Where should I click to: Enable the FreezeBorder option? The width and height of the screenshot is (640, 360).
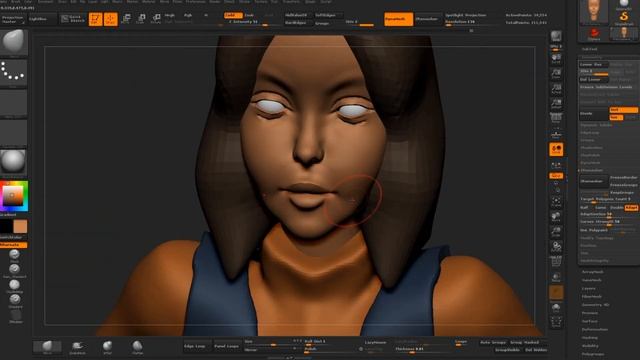(624, 178)
